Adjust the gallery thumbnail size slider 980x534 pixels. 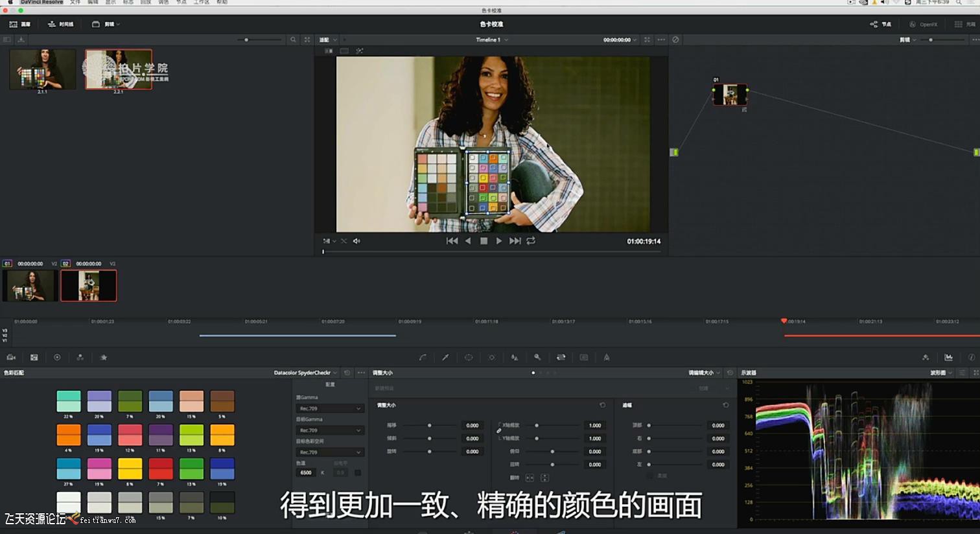point(259,40)
